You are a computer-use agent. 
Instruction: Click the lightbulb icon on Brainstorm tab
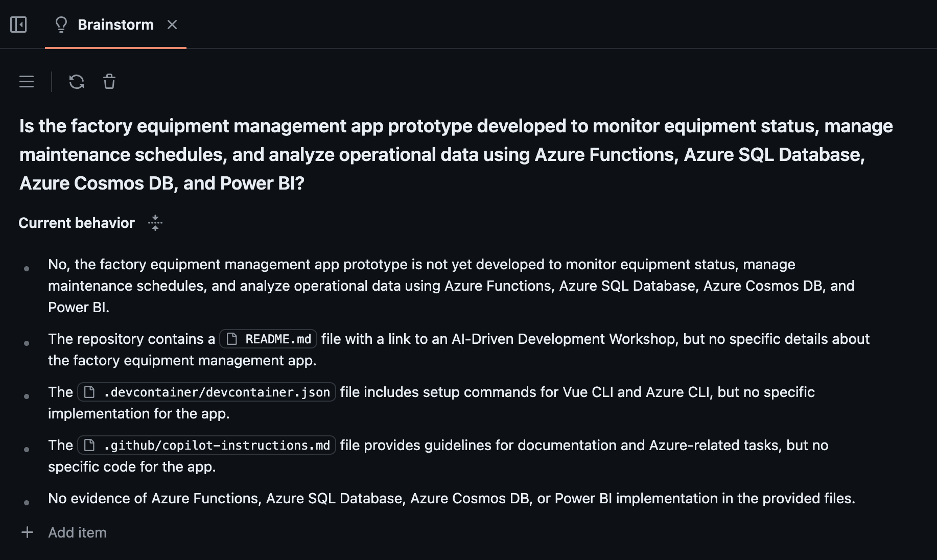tap(61, 25)
